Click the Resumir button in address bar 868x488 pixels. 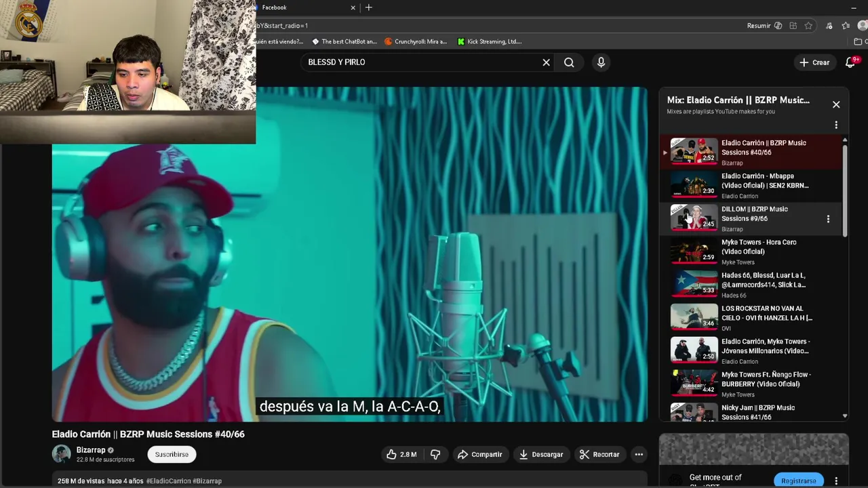(x=759, y=26)
